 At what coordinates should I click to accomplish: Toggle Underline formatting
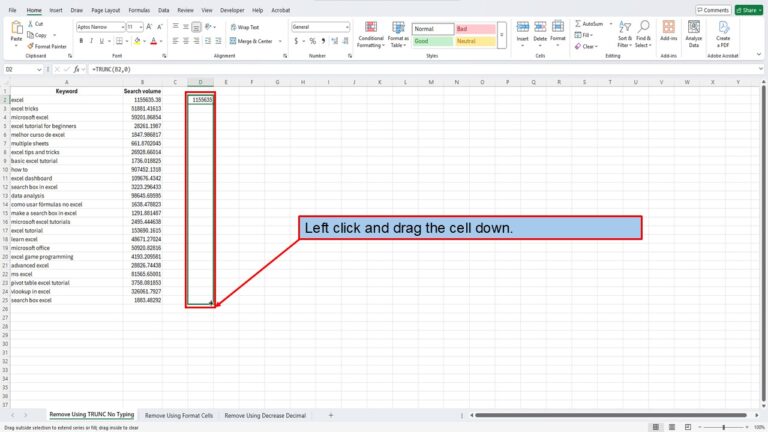(101, 41)
